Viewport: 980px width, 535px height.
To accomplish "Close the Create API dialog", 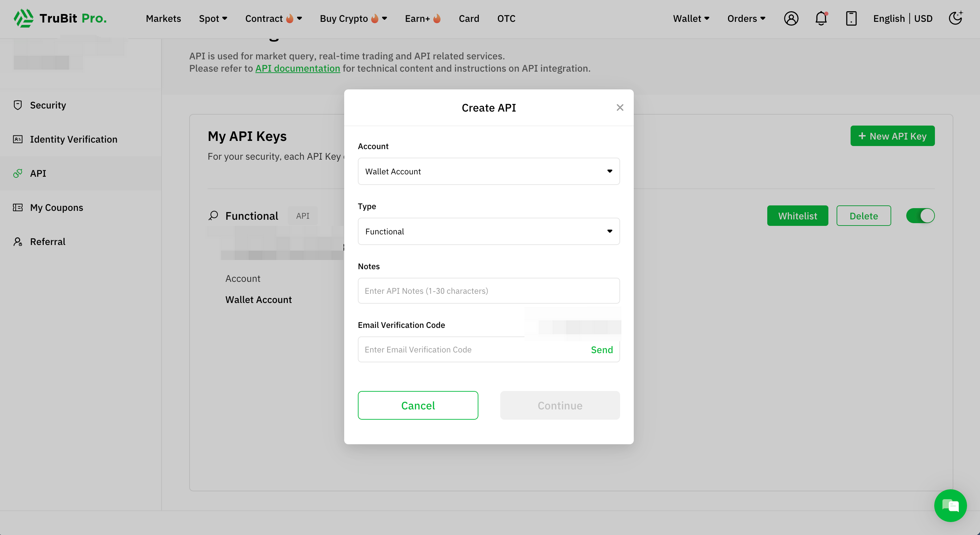I will [x=620, y=107].
